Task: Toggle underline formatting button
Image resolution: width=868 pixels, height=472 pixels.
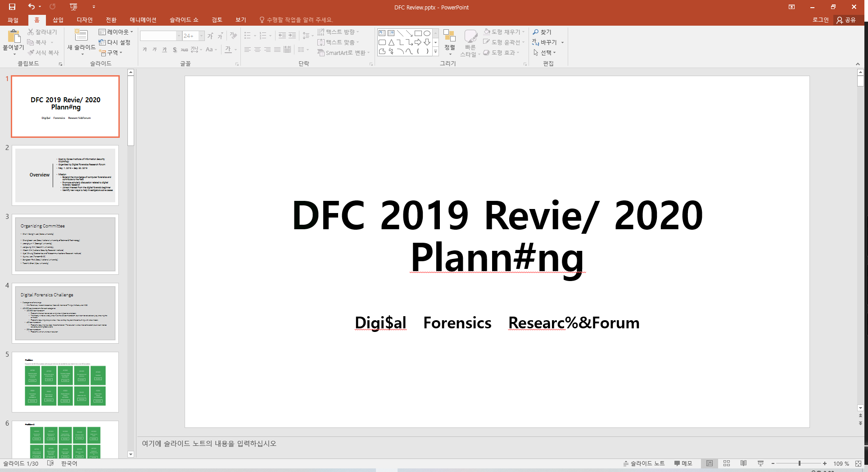Action: coord(164,50)
